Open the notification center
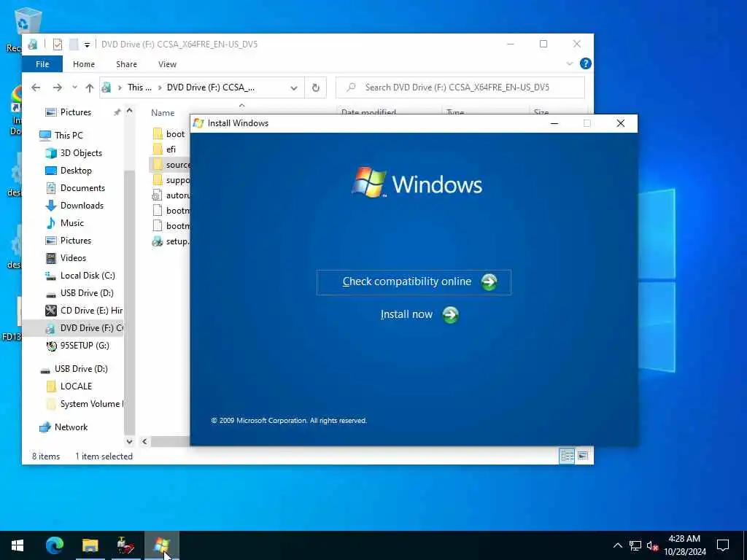The image size is (747, 560). click(x=723, y=545)
